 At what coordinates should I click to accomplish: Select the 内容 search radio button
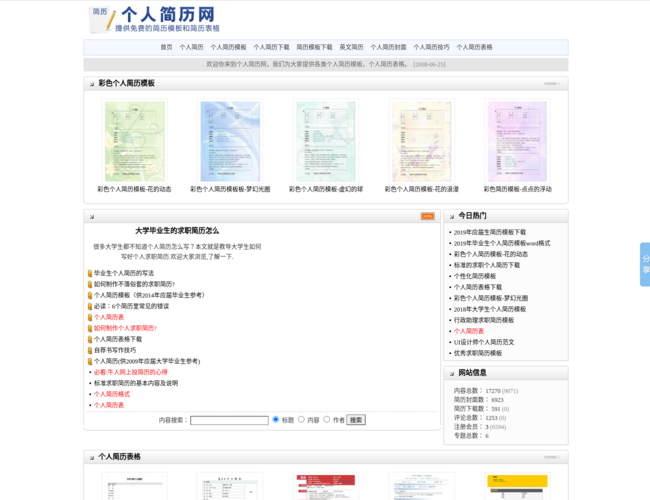click(x=301, y=420)
